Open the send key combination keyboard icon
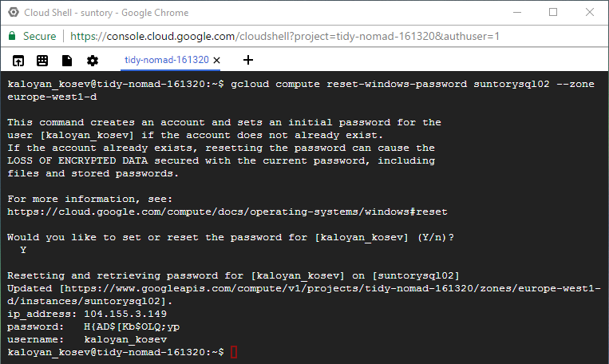 (42, 61)
